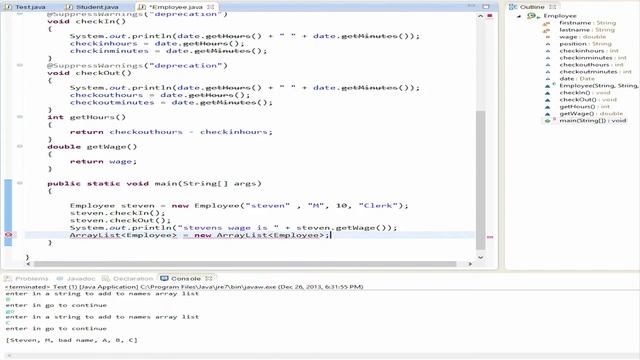
Task: Click the console output list line
Action: click(x=71, y=340)
